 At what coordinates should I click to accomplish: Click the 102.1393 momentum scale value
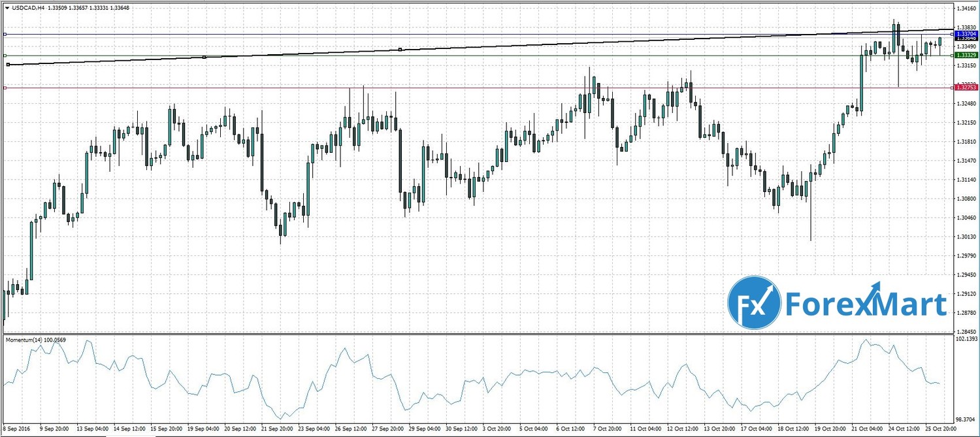tap(966, 340)
